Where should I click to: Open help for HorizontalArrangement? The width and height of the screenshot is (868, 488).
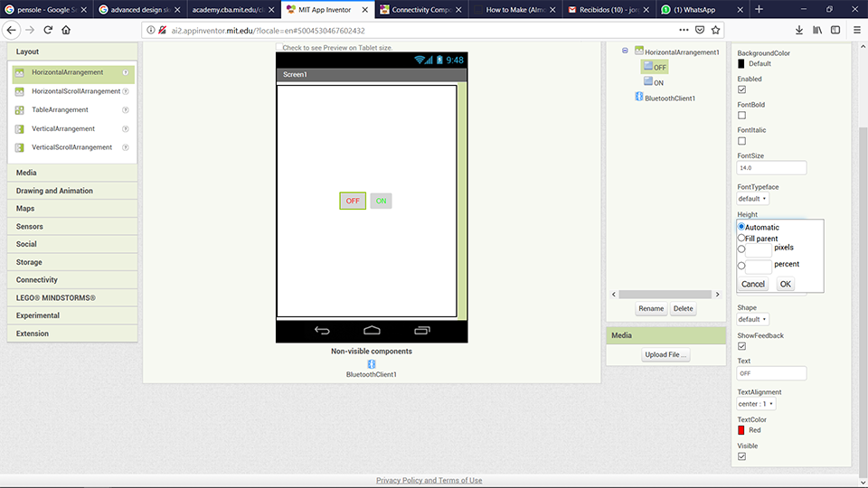tap(126, 72)
